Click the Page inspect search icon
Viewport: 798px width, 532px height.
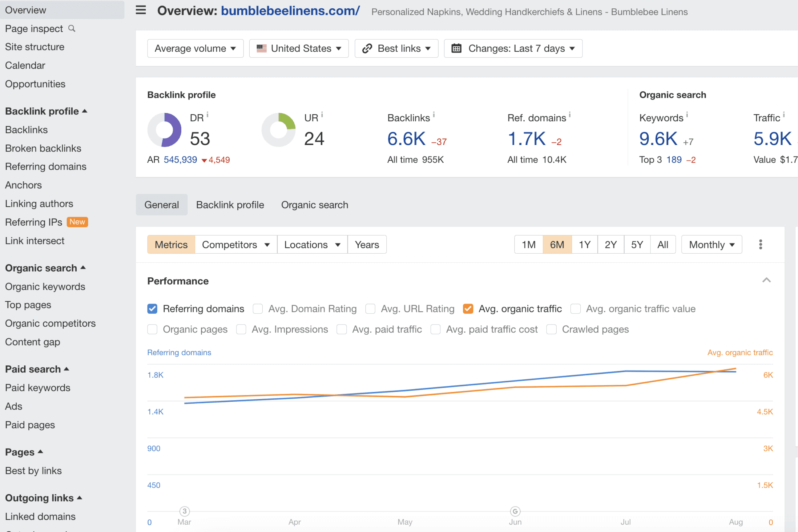click(x=72, y=29)
